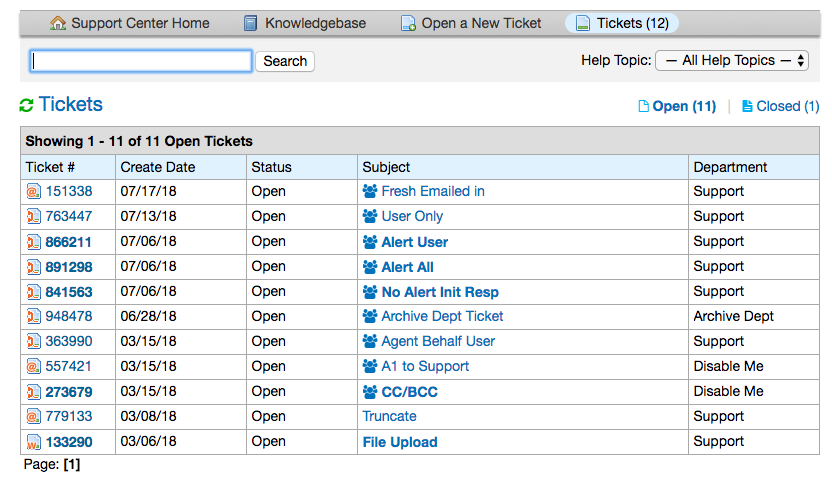832x487 pixels.
Task: Click the collaborators icon next to Archive Dept Ticket
Action: [370, 316]
